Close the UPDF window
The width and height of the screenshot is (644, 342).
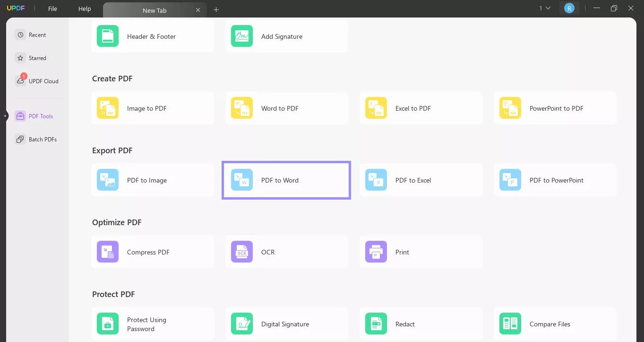(631, 8)
